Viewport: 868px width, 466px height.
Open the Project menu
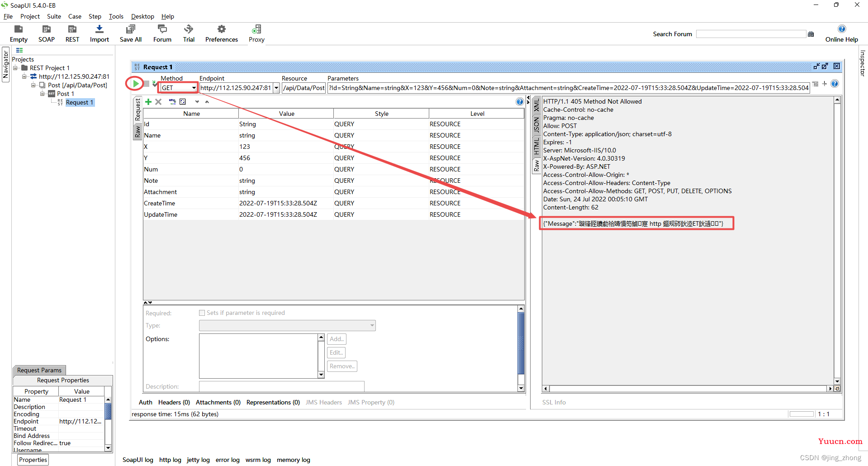pos(30,16)
